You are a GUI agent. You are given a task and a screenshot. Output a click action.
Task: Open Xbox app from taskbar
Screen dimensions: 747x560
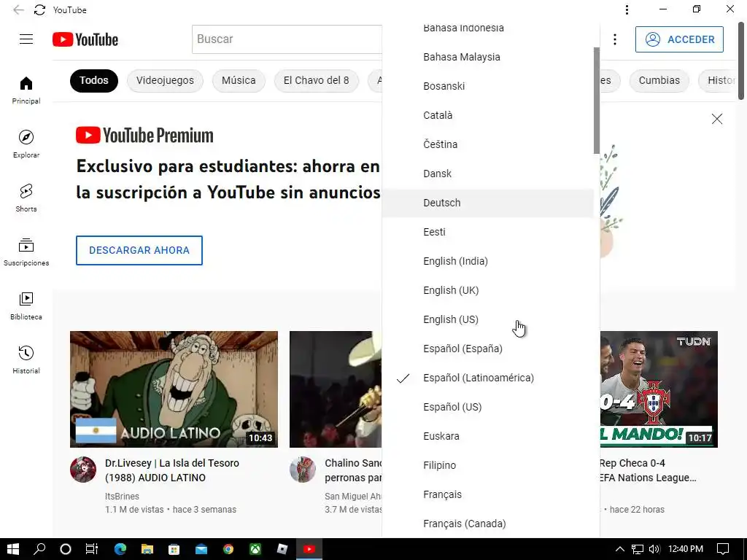tap(255, 549)
